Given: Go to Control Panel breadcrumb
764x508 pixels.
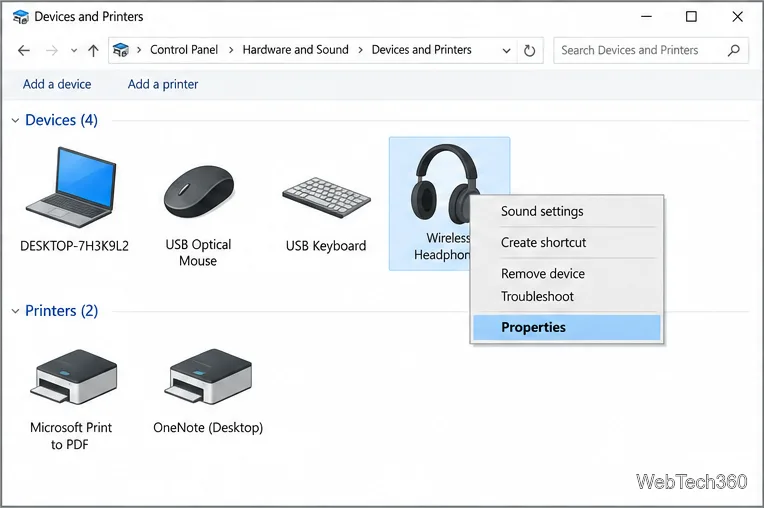Looking at the screenshot, I should pos(184,50).
